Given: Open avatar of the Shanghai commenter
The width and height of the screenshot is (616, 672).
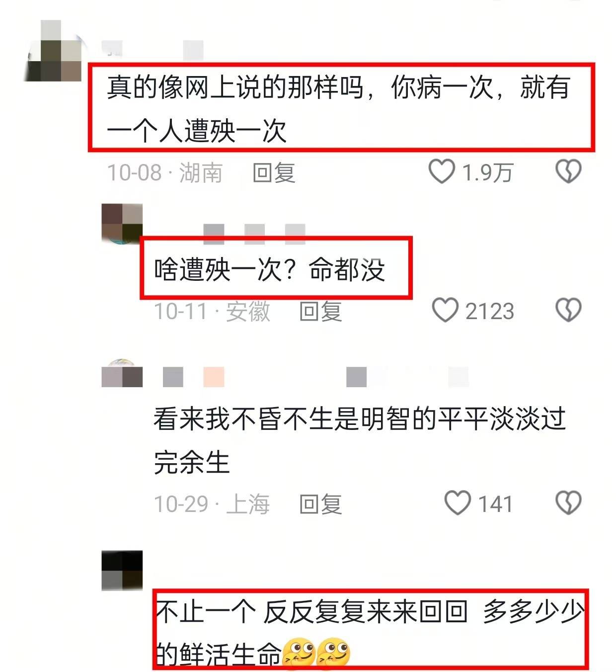Looking at the screenshot, I should [x=122, y=374].
